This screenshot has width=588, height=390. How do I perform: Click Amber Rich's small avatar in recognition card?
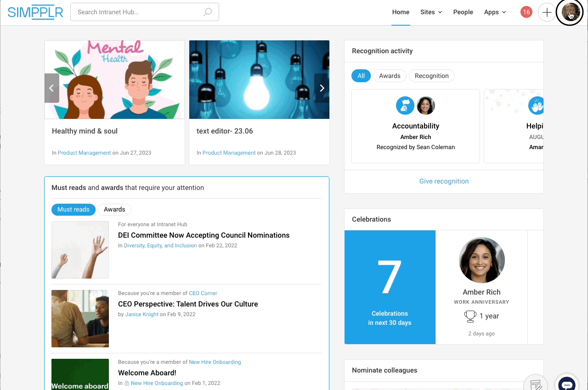tap(426, 106)
